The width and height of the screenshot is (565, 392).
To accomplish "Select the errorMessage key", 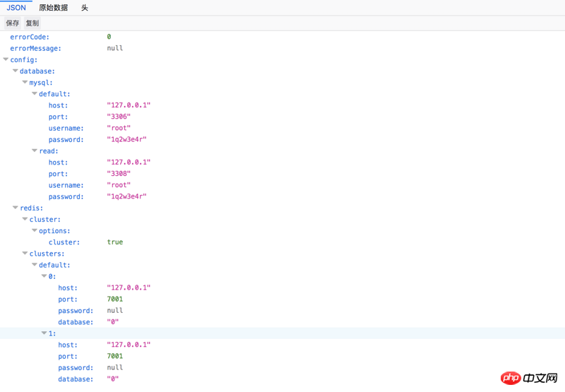I will (x=35, y=49).
